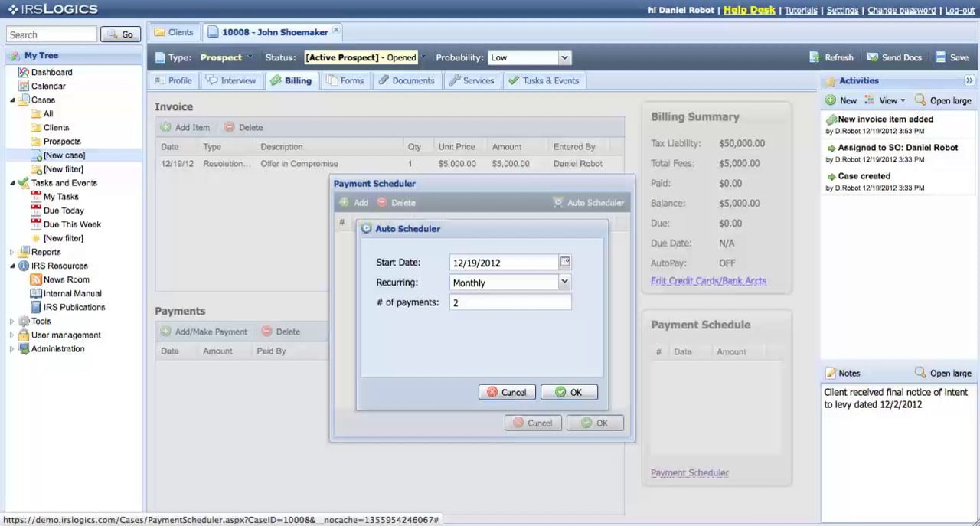The height and width of the screenshot is (526, 980).
Task: Open large view of Activities
Action: point(942,100)
